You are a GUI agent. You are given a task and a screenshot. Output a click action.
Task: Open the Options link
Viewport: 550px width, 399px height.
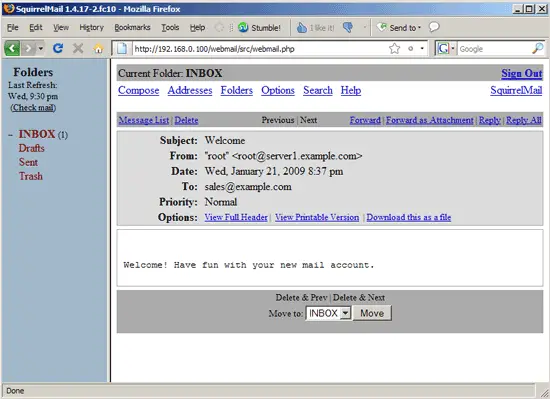point(278,90)
